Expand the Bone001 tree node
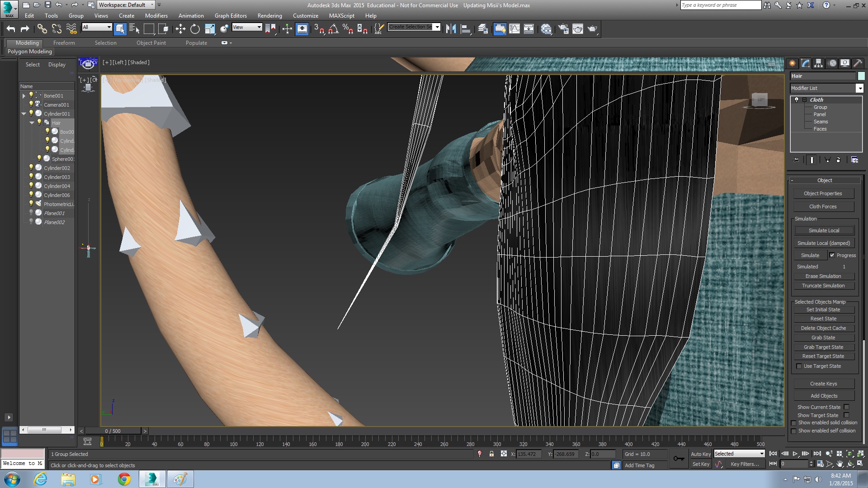Viewport: 868px width, 488px height. click(x=24, y=96)
